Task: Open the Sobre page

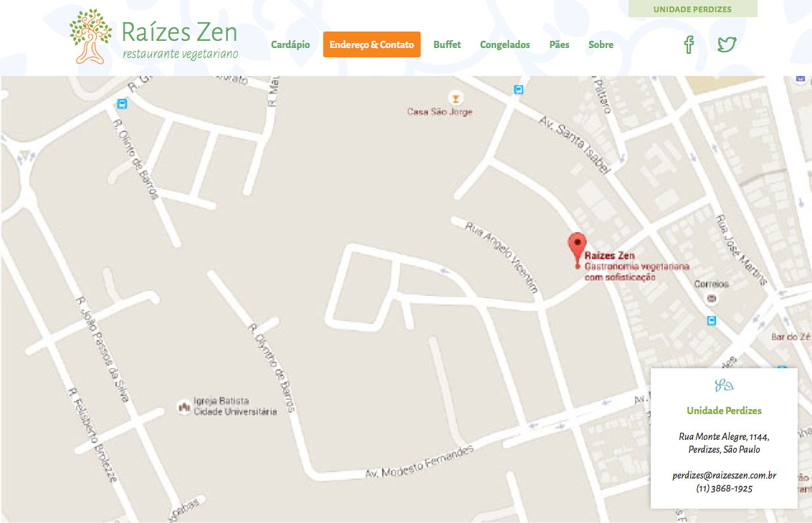Action: pyautogui.click(x=601, y=44)
